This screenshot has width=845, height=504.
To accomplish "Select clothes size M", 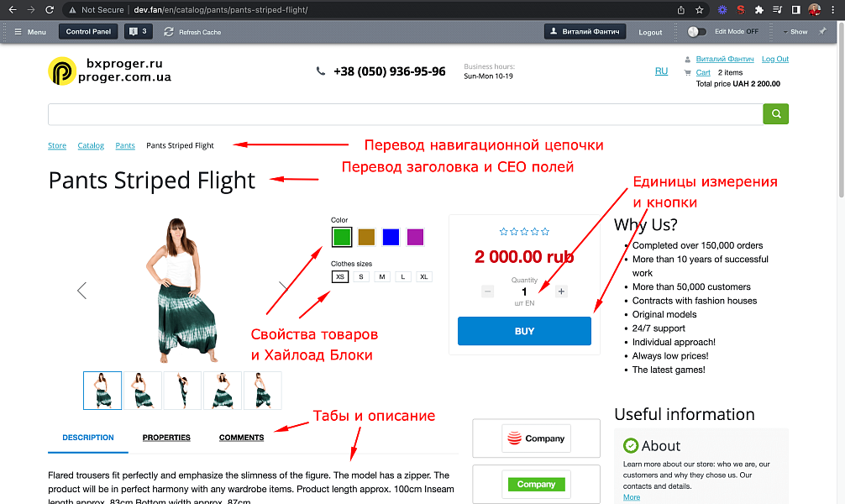I will click(x=382, y=276).
